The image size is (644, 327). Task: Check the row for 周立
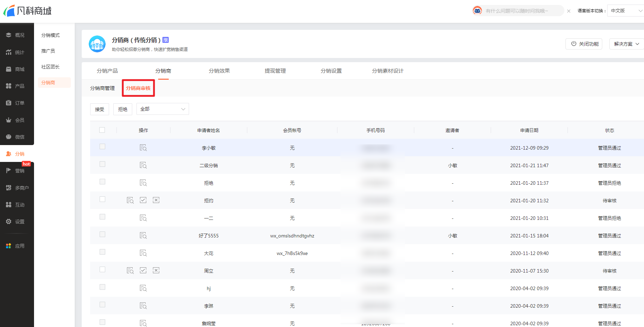(x=102, y=269)
